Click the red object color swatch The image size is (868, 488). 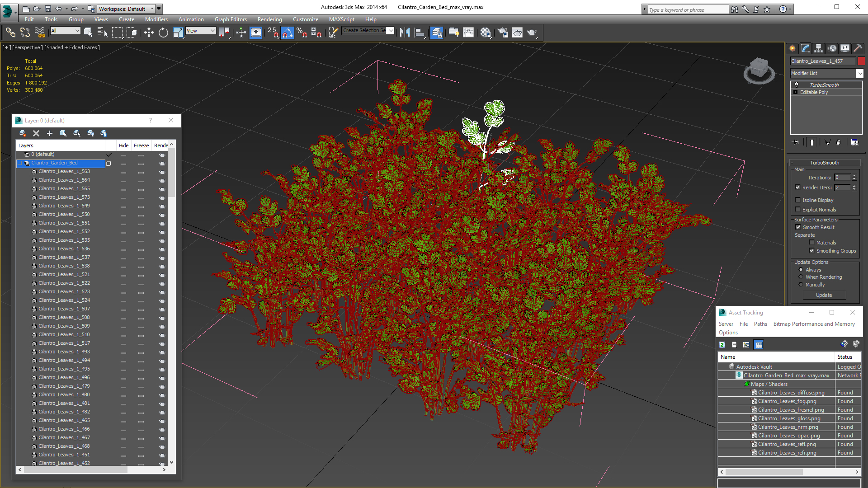(861, 61)
